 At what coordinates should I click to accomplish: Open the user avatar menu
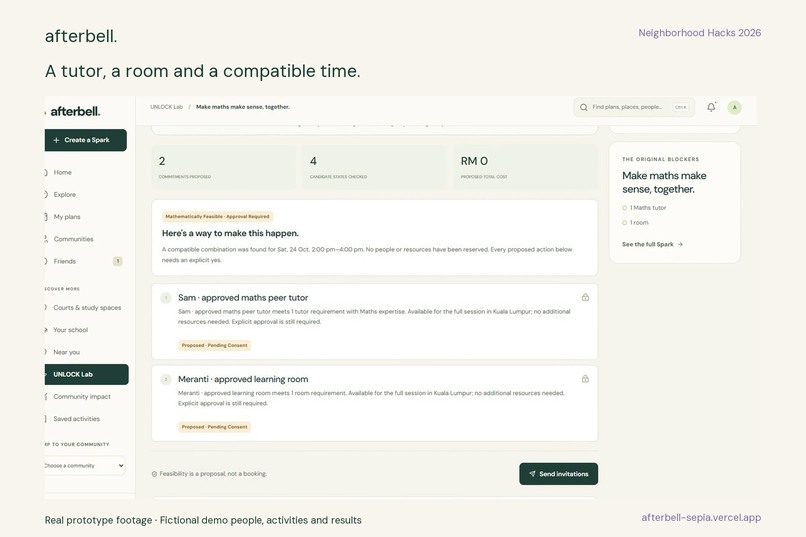coord(735,107)
